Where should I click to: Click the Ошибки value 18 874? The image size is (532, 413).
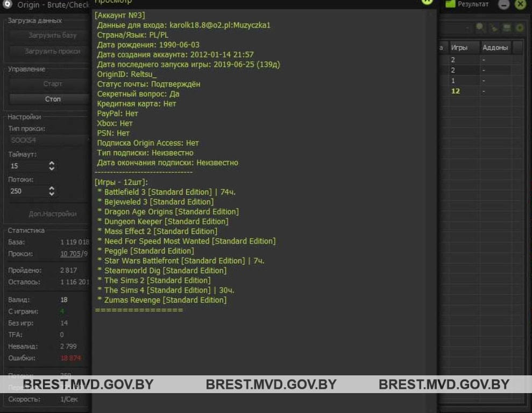click(x=70, y=358)
